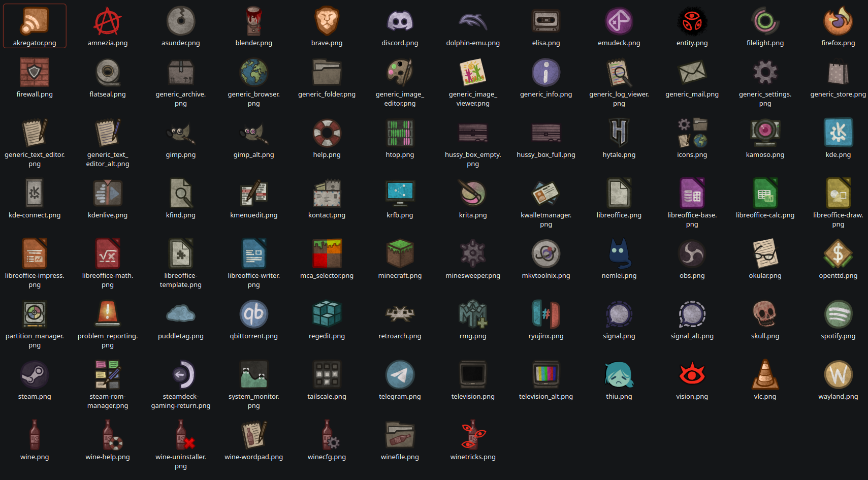Select the "kontact.png" label
The height and width of the screenshot is (480, 868).
pos(327,215)
